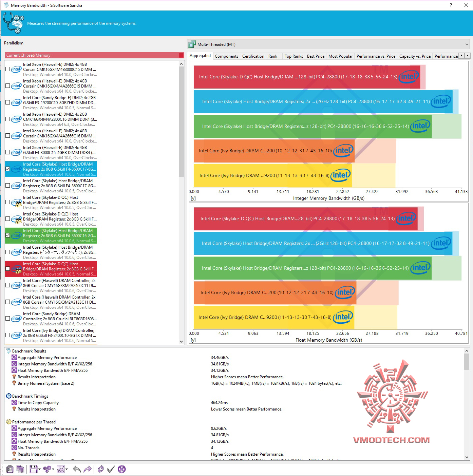The image size is (473, 476).
Task: Open the Best Price tab
Action: (x=316, y=56)
